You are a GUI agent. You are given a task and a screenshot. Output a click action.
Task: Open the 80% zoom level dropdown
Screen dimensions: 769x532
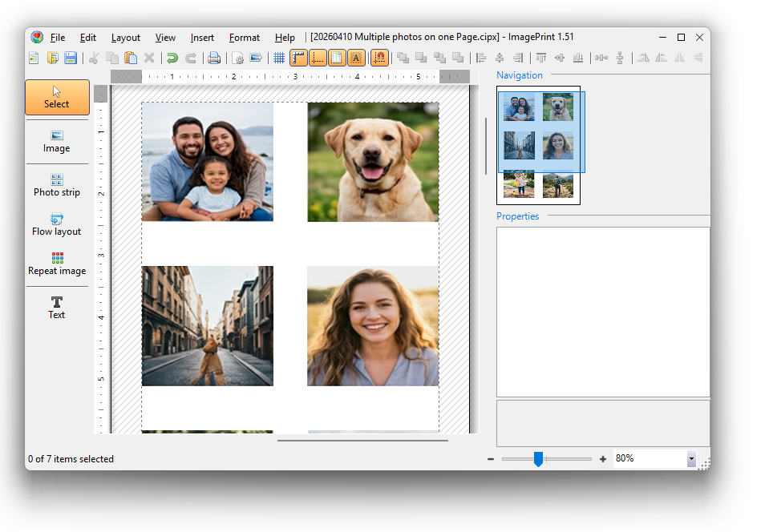(691, 458)
